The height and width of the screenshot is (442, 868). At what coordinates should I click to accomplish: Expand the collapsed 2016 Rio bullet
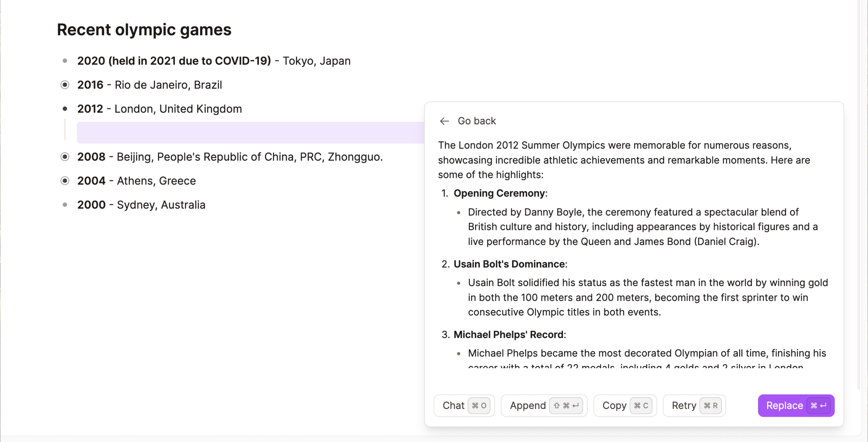coord(65,85)
